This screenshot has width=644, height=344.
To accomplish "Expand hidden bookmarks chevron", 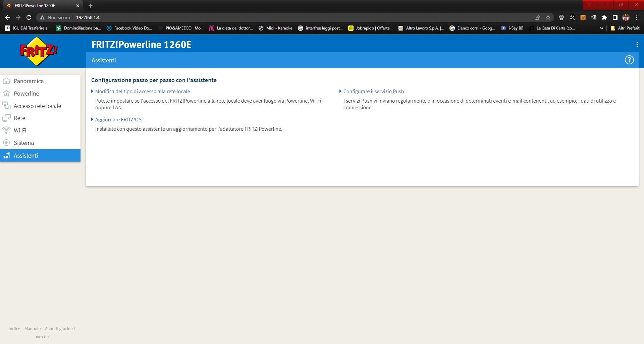I will 602,28.
